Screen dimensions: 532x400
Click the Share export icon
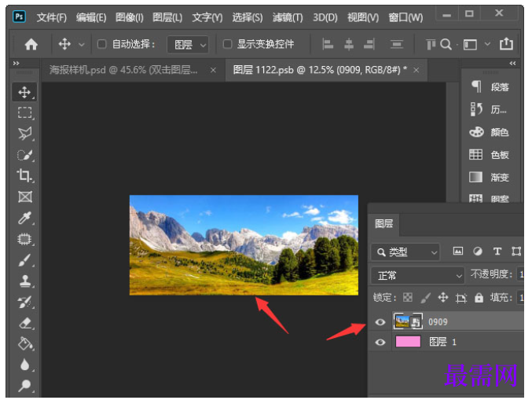pos(506,44)
